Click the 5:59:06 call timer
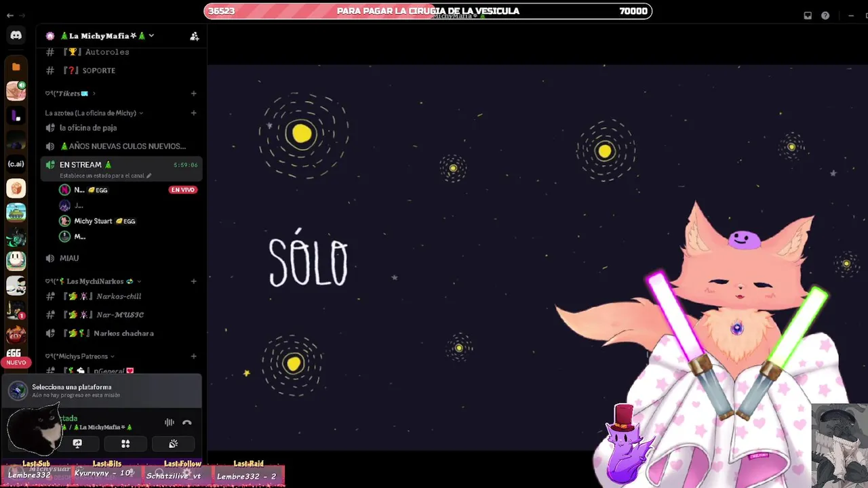 [x=186, y=165]
